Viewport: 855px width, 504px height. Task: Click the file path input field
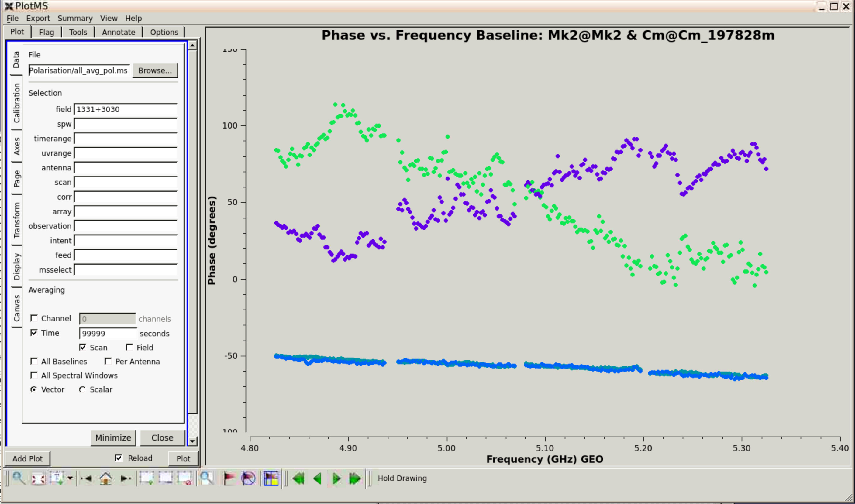click(x=79, y=71)
